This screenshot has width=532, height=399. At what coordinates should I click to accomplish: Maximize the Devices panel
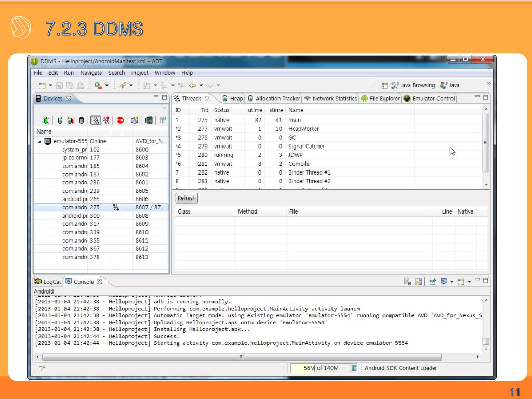(x=165, y=97)
